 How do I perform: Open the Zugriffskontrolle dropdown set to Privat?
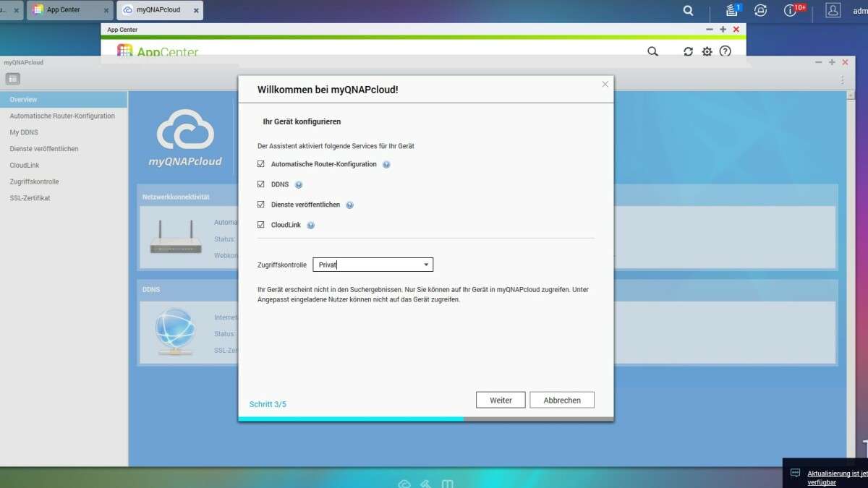click(373, 265)
